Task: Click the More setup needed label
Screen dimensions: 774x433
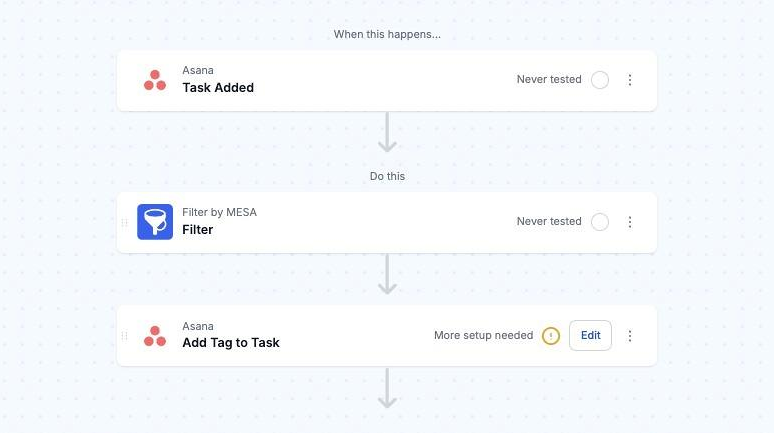Action: coord(483,336)
